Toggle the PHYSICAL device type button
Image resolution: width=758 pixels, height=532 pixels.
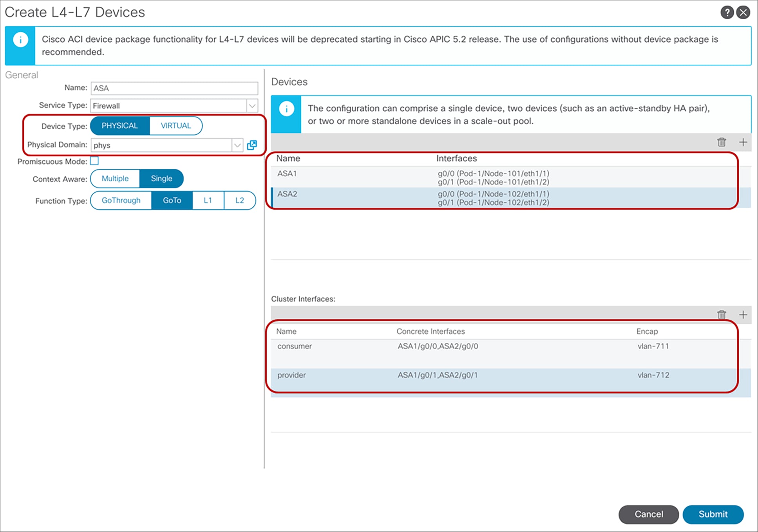point(119,125)
